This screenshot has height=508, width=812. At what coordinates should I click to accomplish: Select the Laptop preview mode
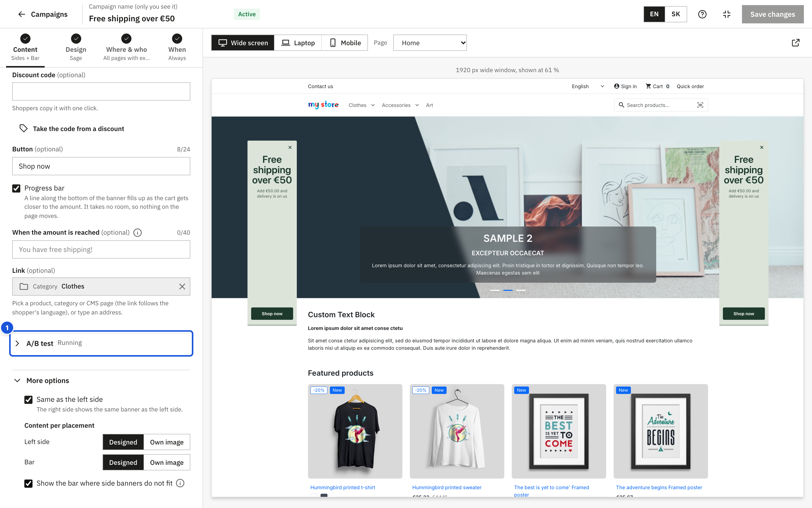coord(298,43)
